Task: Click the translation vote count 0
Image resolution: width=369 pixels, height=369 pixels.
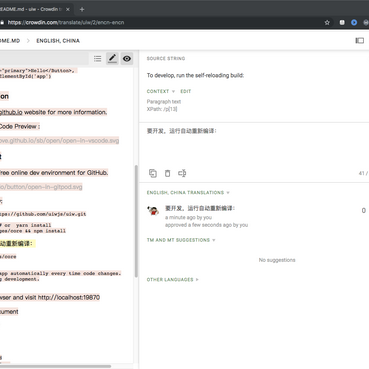Action: 363,211
